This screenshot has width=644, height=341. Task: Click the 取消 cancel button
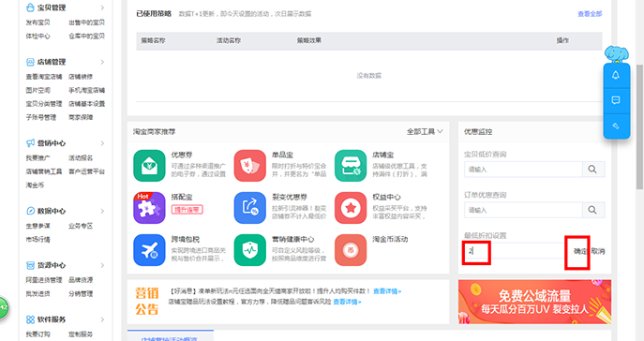click(x=598, y=251)
